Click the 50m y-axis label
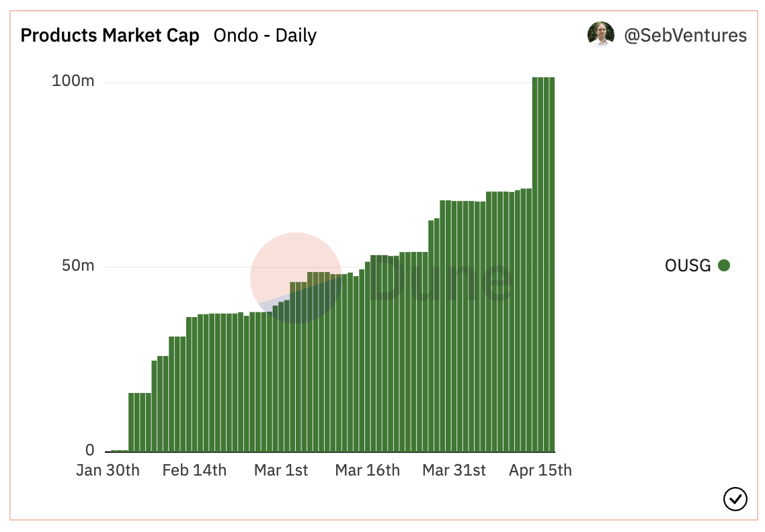Image resolution: width=765 pixels, height=532 pixels. (x=78, y=266)
